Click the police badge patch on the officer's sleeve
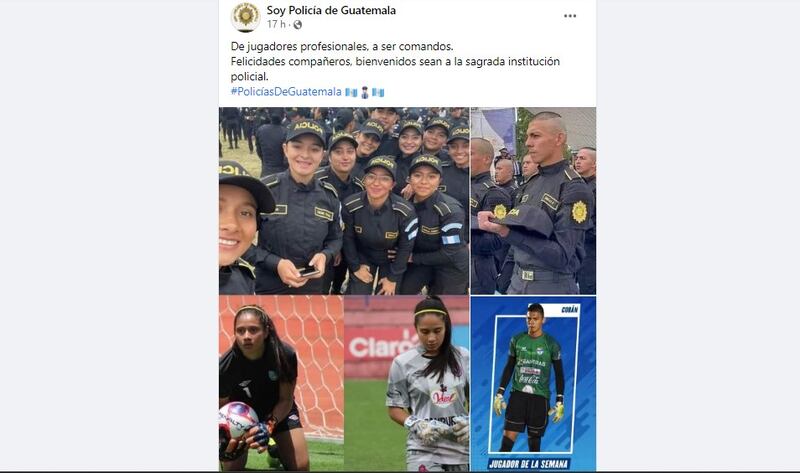The height and width of the screenshot is (473, 800). coord(579,212)
